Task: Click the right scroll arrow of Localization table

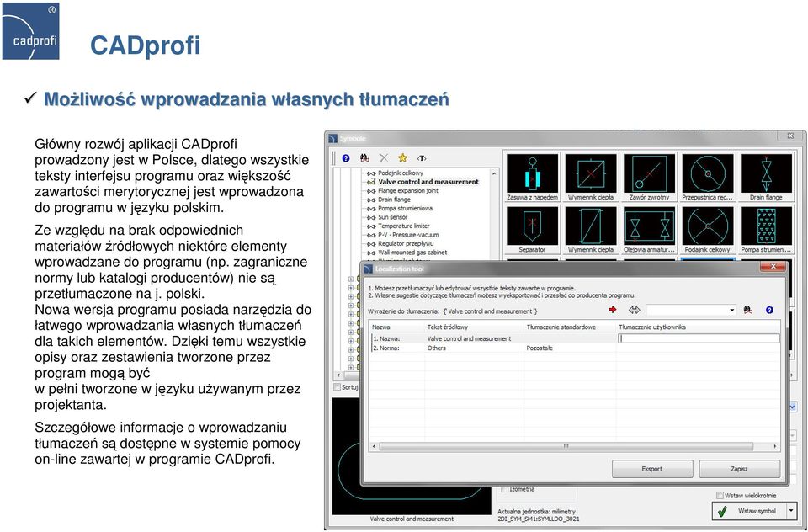Action: click(x=775, y=446)
